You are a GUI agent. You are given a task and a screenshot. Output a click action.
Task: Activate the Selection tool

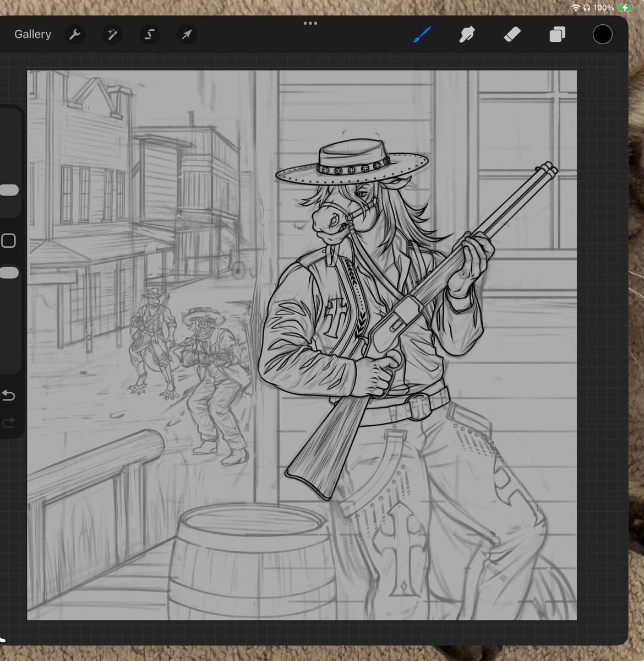tap(149, 35)
